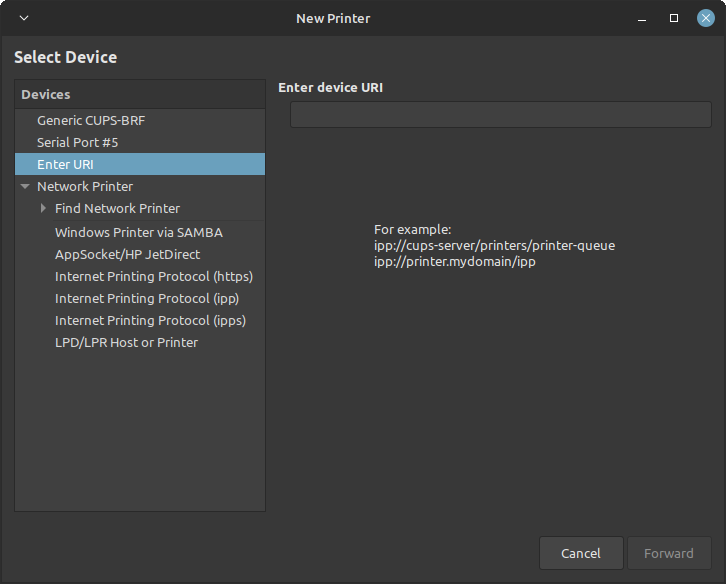Focus the Enter device URI text field
Image resolution: width=726 pixels, height=584 pixels.
(500, 115)
